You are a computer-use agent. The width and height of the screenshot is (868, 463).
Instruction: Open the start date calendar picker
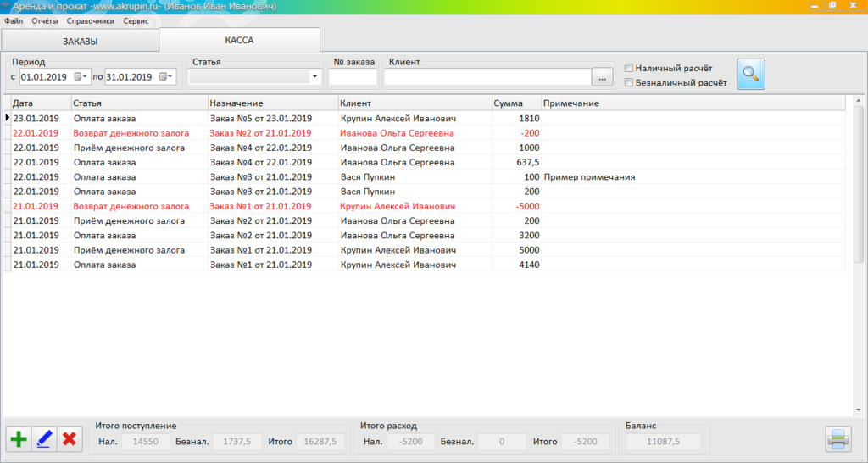[x=79, y=77]
